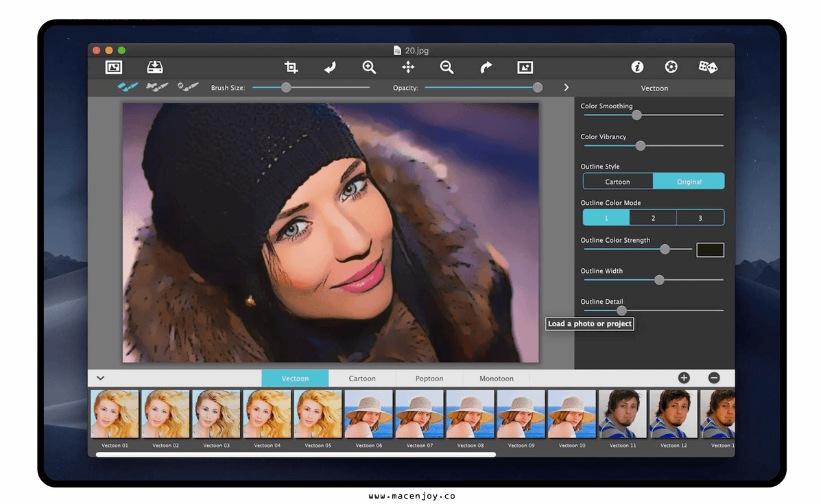Apply the Vectoon 01 preset thumbnail
The width and height of the screenshot is (823, 504).
(x=115, y=414)
